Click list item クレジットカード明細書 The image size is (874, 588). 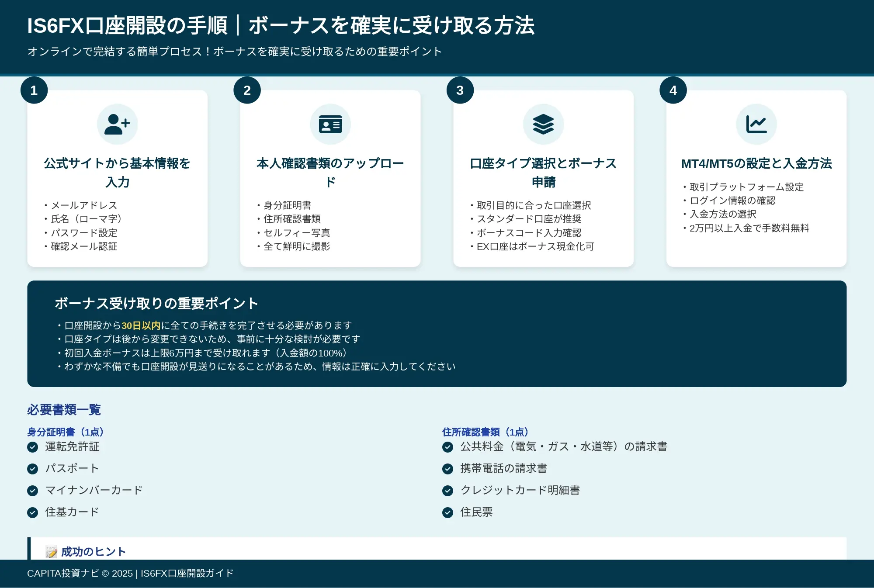coord(520,491)
